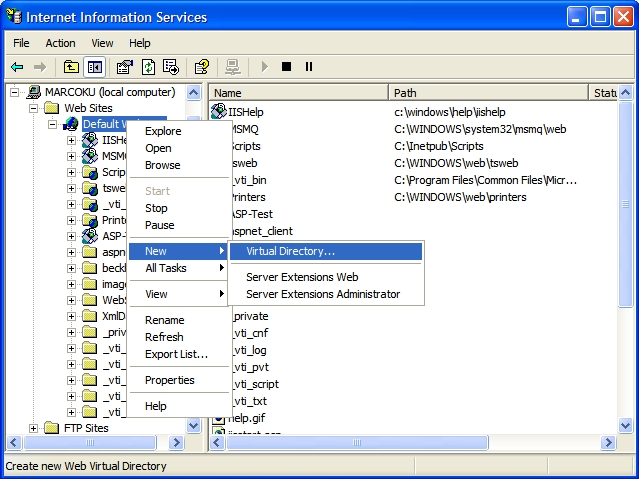The image size is (639, 479).
Task: Click tree pane scroll up arrow
Action: point(194,93)
